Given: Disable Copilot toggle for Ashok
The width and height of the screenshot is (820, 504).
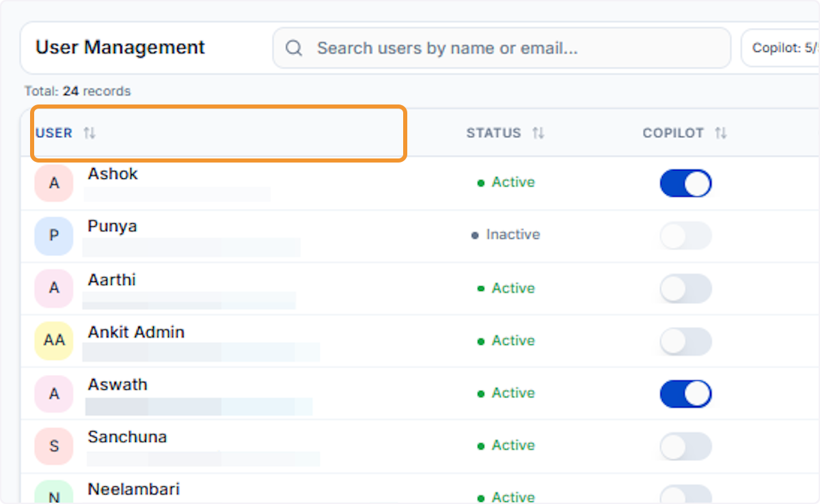Looking at the screenshot, I should (685, 183).
